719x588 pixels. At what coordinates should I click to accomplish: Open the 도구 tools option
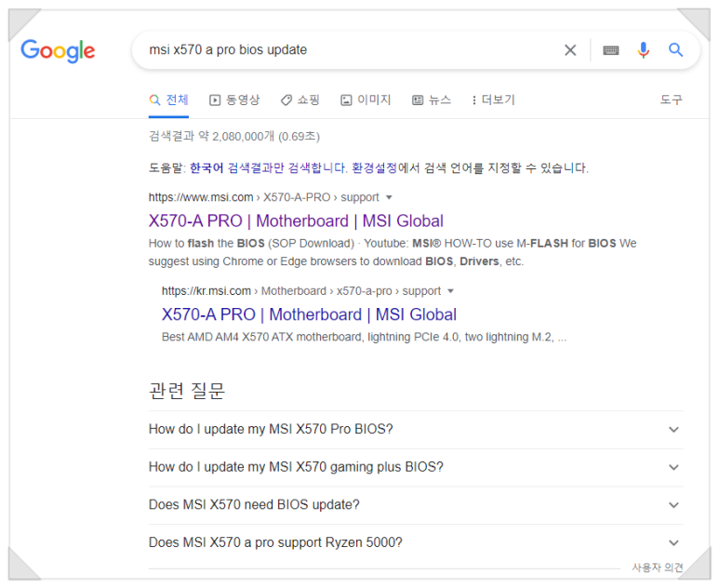[x=672, y=100]
